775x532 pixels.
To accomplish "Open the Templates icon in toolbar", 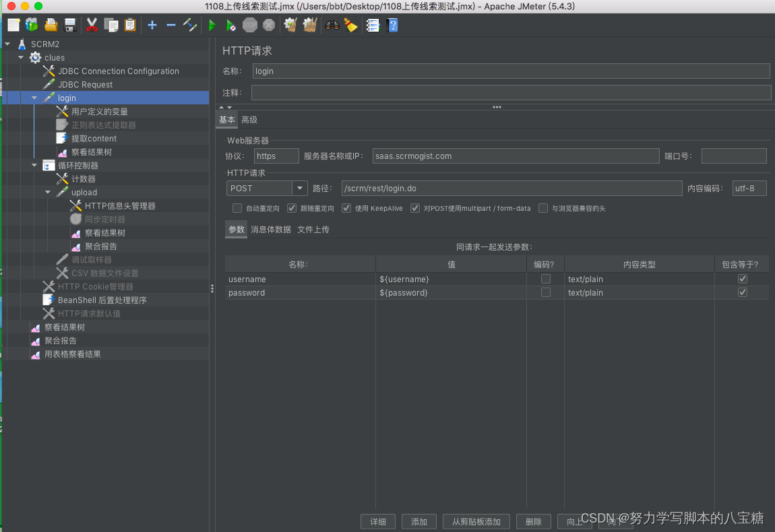I will (x=32, y=25).
